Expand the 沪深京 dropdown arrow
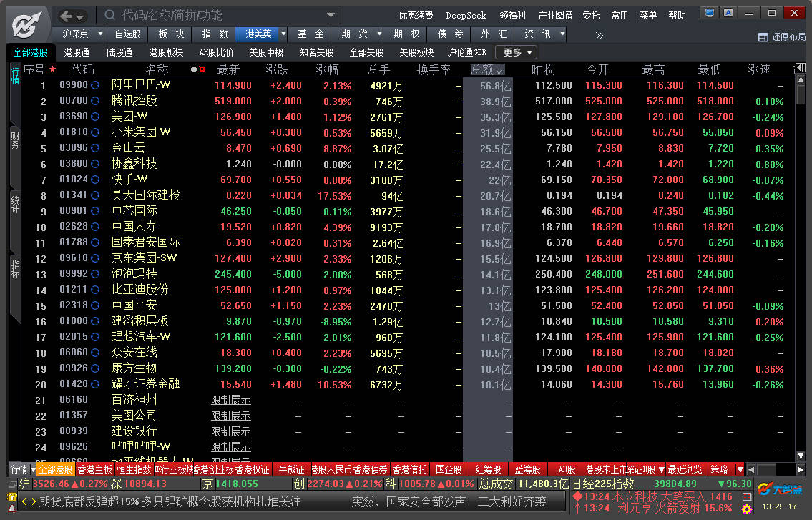 point(100,34)
